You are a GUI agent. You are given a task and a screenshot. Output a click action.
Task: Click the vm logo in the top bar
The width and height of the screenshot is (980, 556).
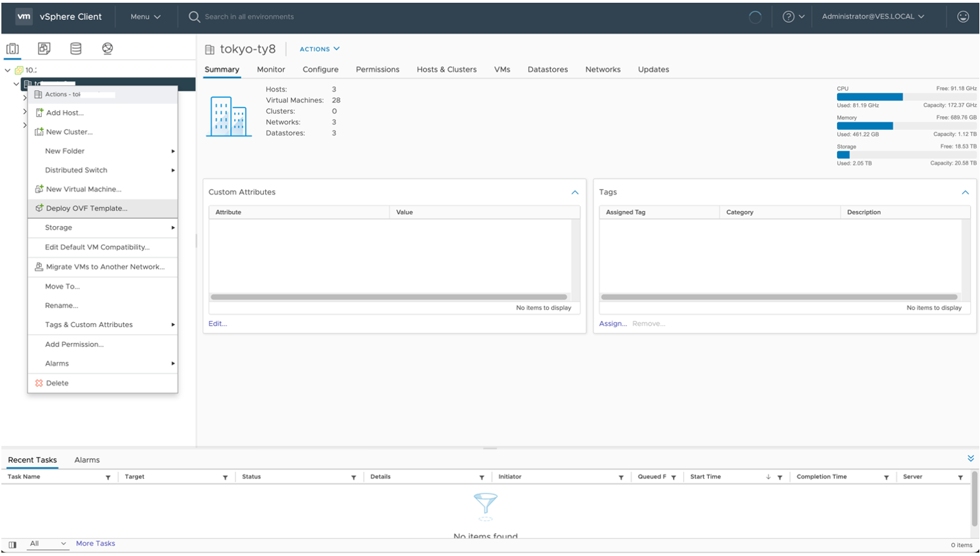click(x=23, y=16)
